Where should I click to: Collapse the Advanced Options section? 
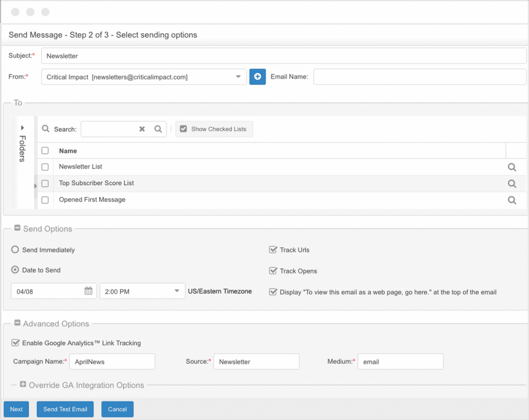18,323
